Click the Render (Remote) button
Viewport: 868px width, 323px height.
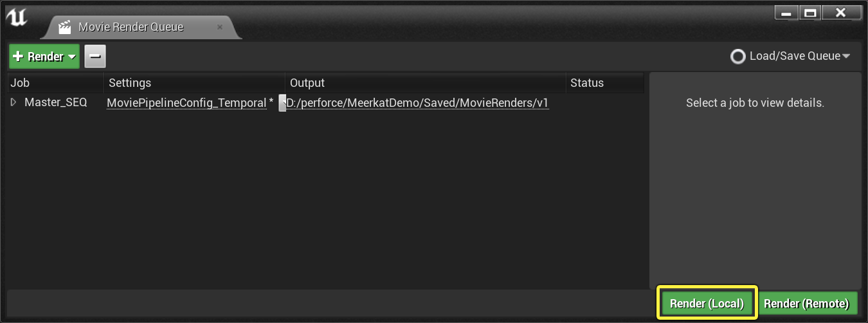(x=809, y=303)
